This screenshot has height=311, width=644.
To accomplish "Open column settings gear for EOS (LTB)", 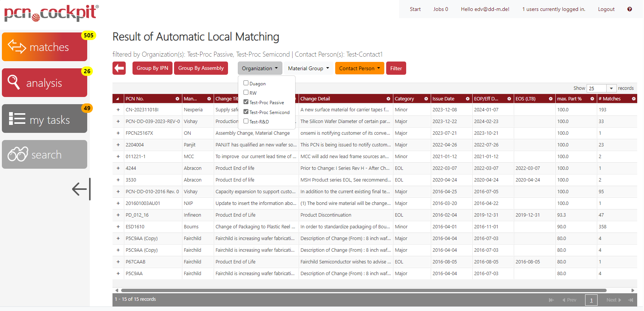I will click(x=551, y=99).
